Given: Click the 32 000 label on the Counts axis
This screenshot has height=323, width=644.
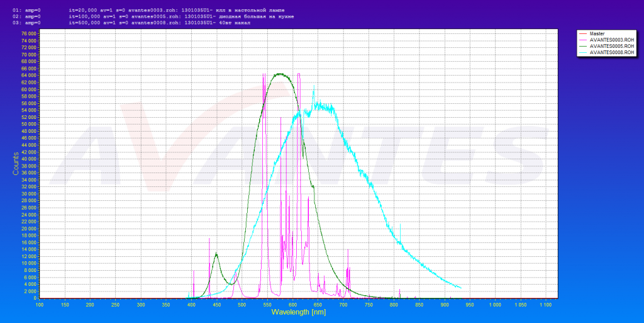Looking at the screenshot, I should coord(28,187).
